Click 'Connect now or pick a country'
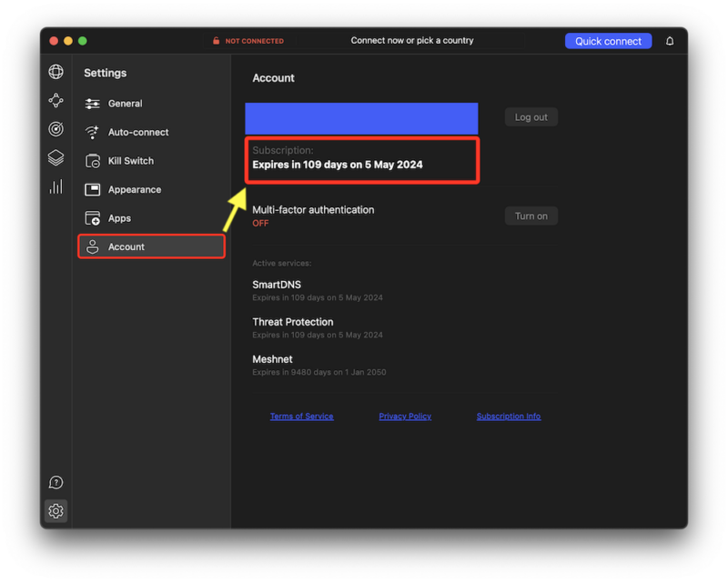Image resolution: width=728 pixels, height=582 pixels. (412, 40)
